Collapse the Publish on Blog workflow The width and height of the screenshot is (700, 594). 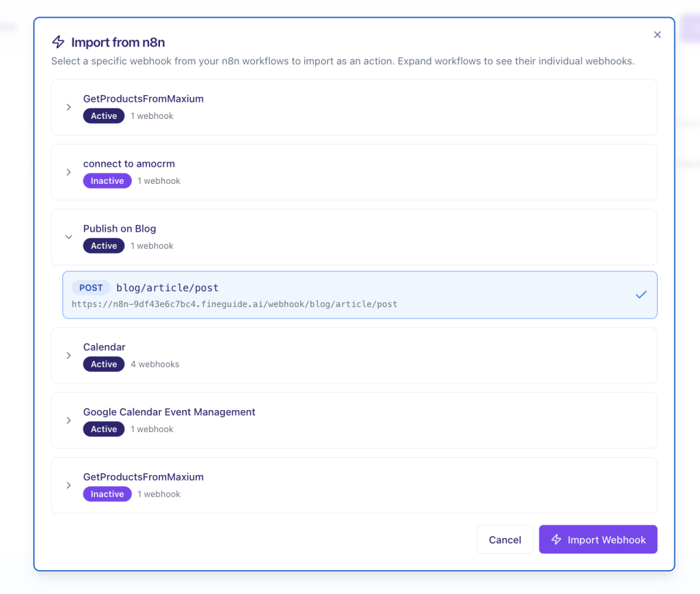pyautogui.click(x=68, y=237)
